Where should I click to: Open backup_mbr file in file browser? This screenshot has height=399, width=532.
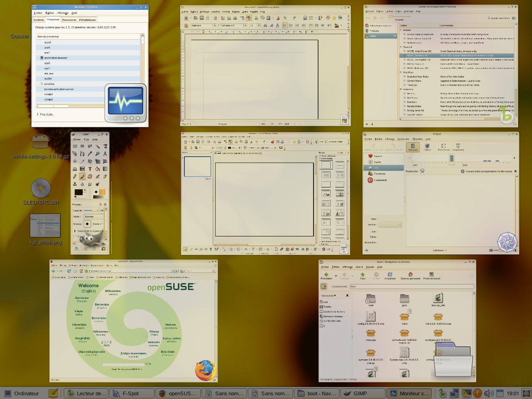tap(438, 300)
